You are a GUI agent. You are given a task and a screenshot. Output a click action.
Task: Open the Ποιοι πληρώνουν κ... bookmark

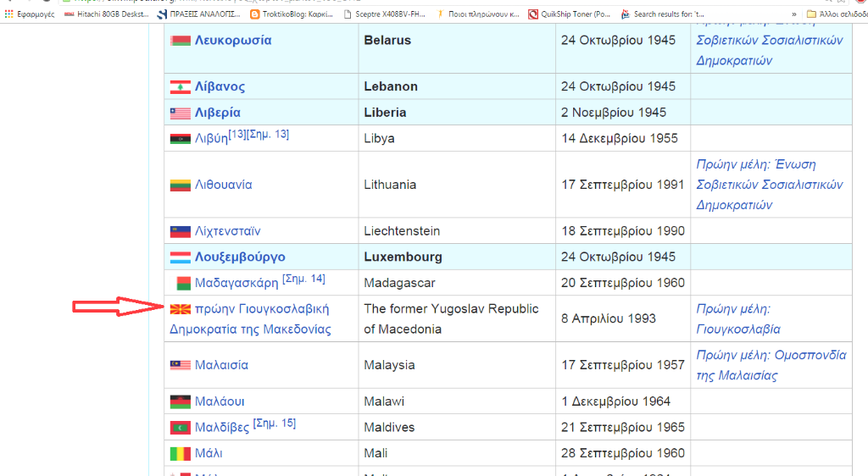click(478, 14)
